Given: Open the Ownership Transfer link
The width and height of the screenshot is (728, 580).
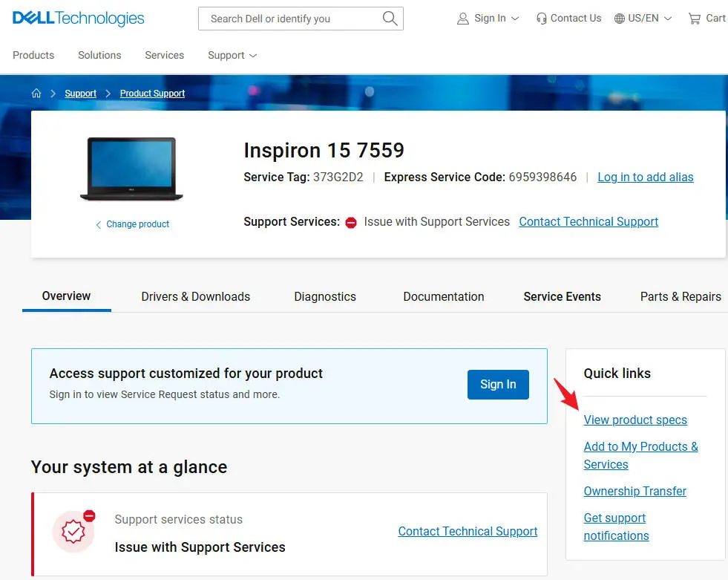Looking at the screenshot, I should coord(634,491).
